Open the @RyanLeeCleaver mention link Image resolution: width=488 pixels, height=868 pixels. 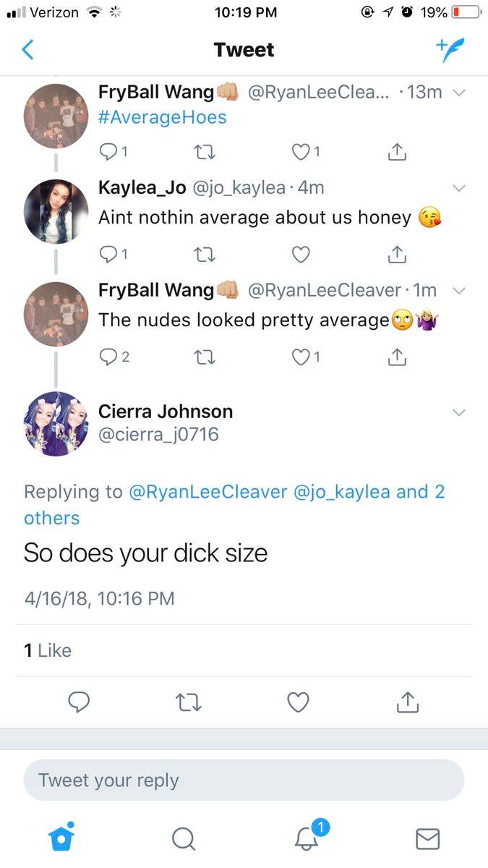tap(208, 492)
